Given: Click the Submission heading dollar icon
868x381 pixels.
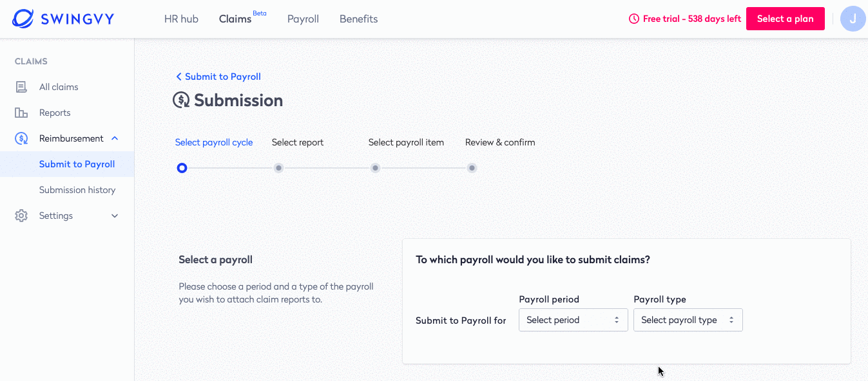Looking at the screenshot, I should coord(181,100).
